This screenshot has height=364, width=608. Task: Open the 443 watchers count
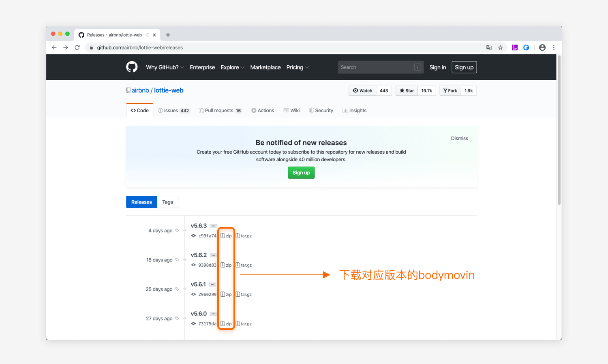(x=384, y=91)
